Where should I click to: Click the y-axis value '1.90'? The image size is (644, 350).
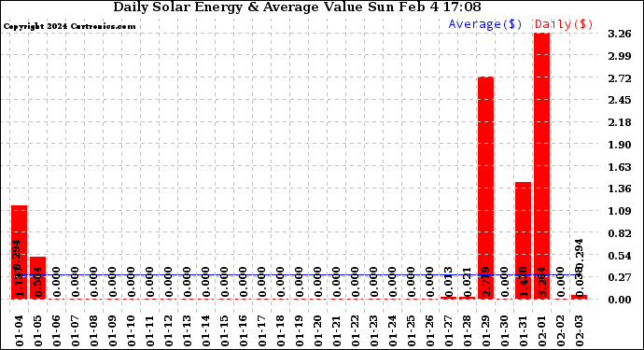[620, 145]
